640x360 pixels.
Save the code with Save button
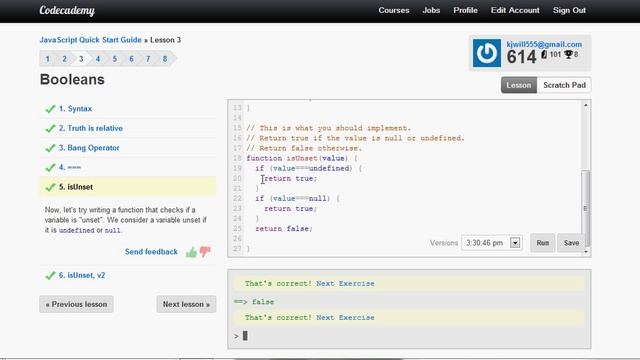pos(571,243)
